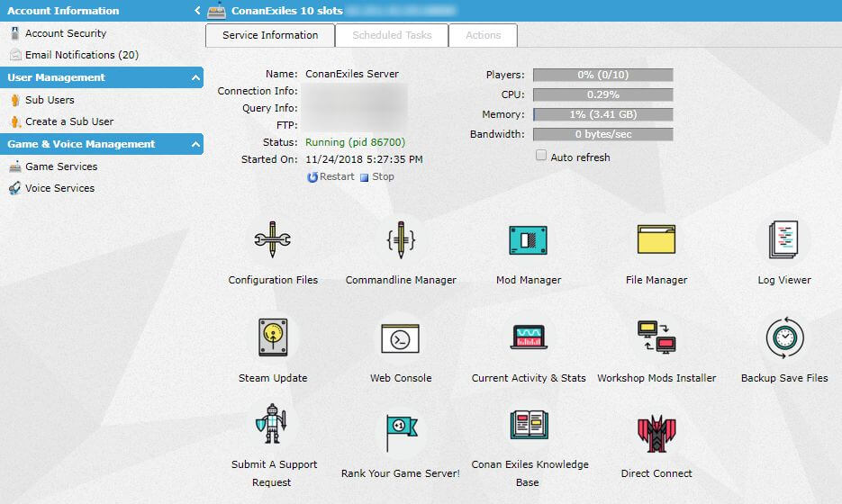Open the File Manager folder icon
The width and height of the screenshot is (842, 504).
[x=656, y=240]
